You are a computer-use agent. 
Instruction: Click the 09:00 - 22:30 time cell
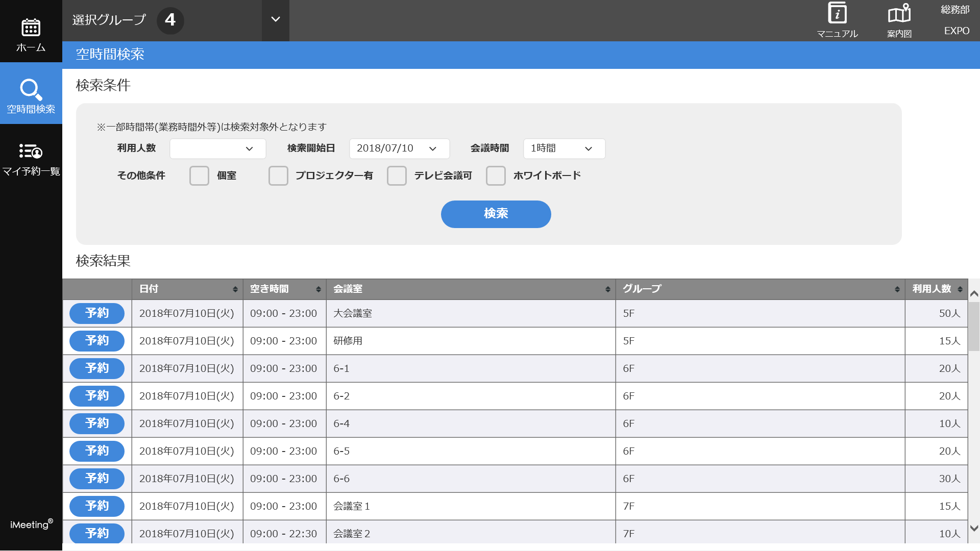click(284, 533)
